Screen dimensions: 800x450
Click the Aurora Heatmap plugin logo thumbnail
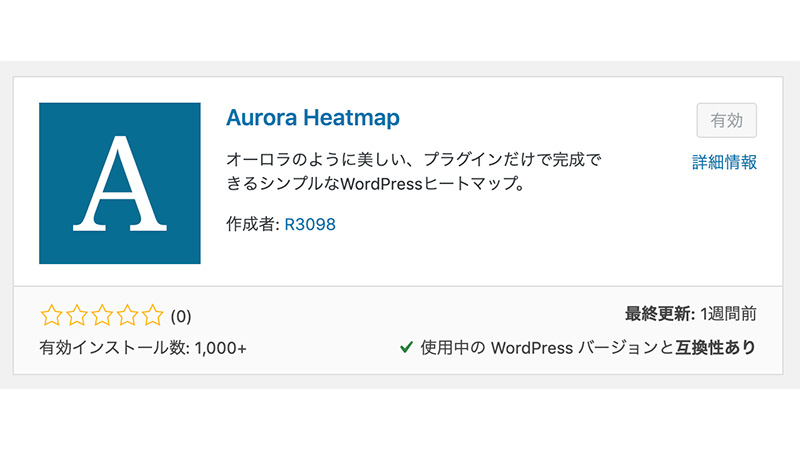point(120,183)
